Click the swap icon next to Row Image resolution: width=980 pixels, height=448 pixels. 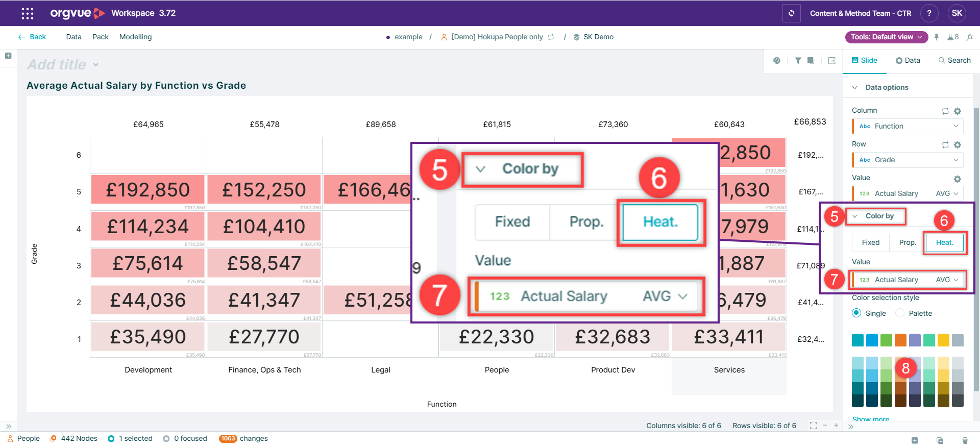click(x=945, y=144)
